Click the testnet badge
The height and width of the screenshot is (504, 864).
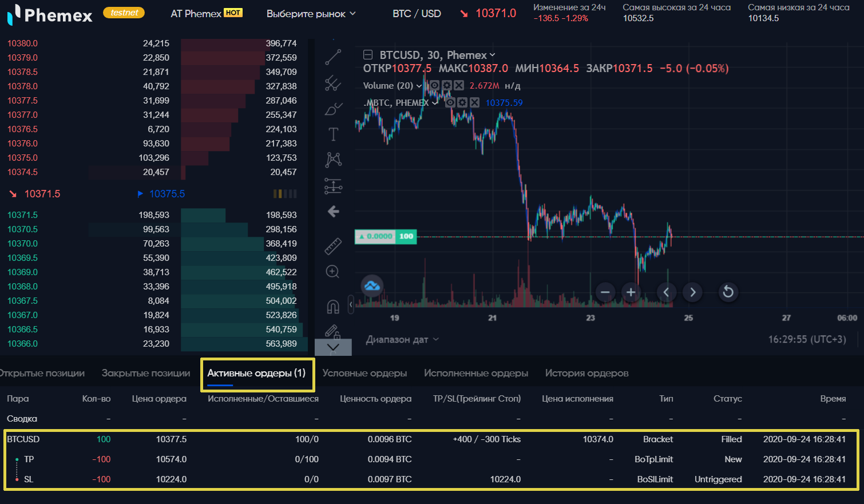pyautogui.click(x=124, y=13)
